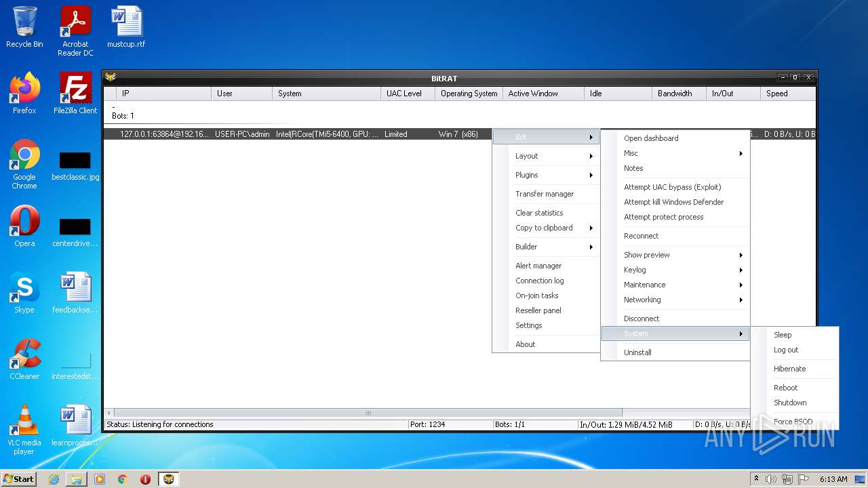Launch VLC media player shortcut
The width and height of the screenshot is (868, 488).
pyautogui.click(x=24, y=430)
